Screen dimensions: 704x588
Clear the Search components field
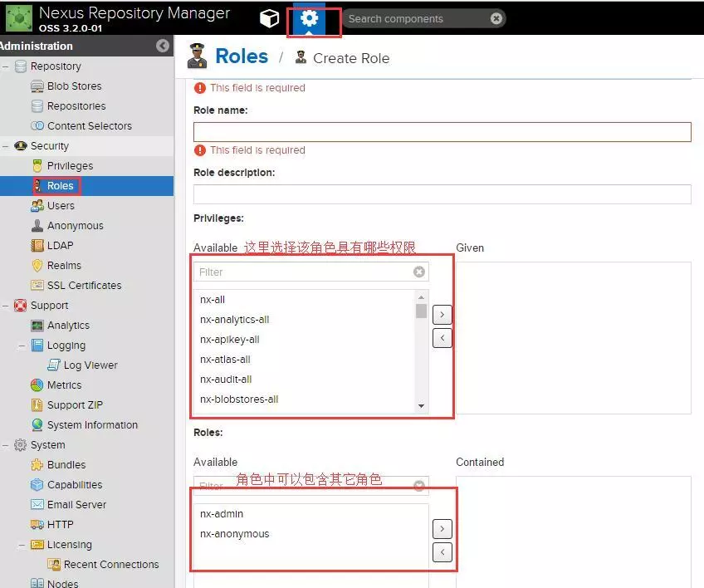(x=496, y=18)
